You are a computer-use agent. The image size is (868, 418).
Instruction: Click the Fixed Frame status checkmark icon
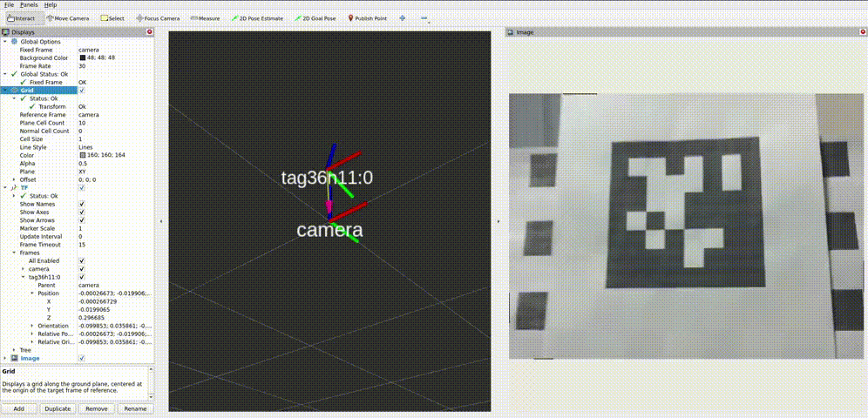tap(23, 82)
